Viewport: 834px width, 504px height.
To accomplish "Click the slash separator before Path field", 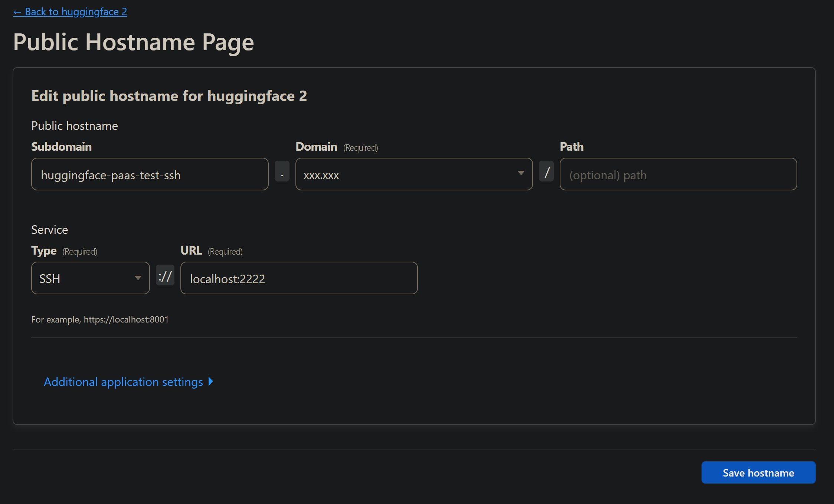I will coord(546,171).
